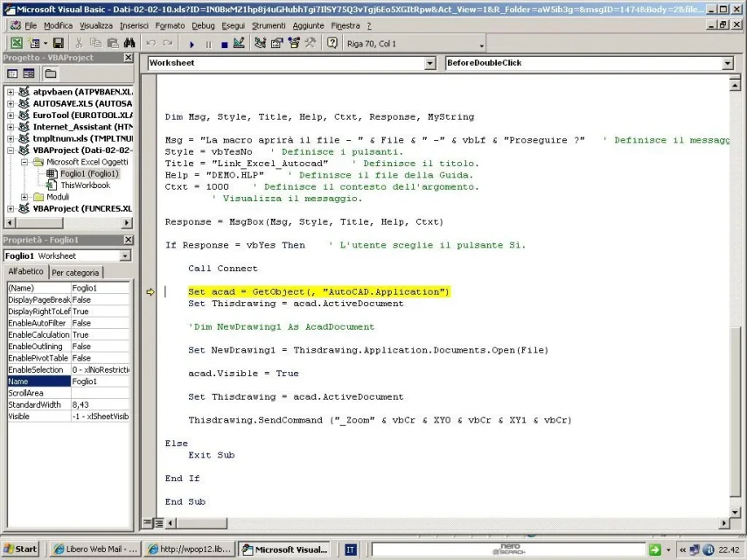Open the Strumenti menu

269,25
